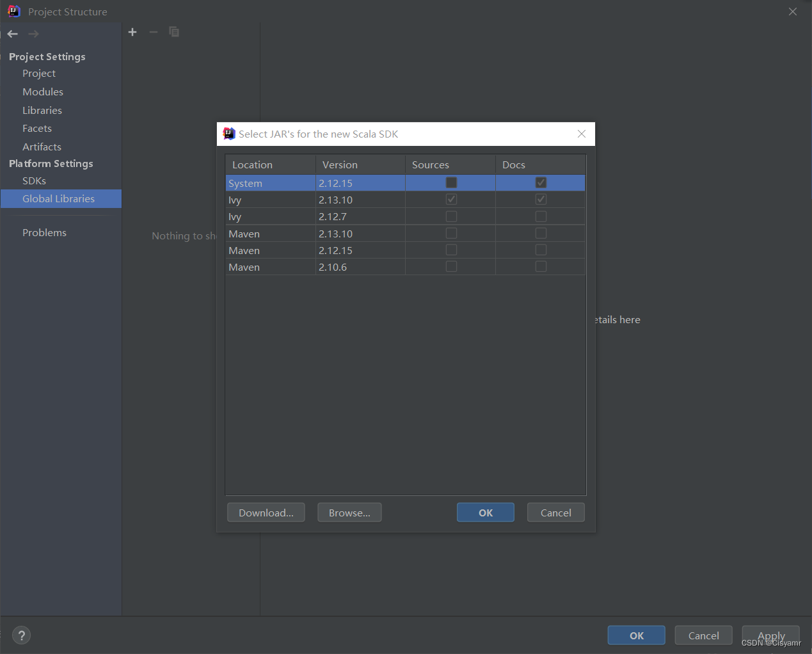This screenshot has height=654, width=812.
Task: Sort by Version column header
Action: [360, 164]
